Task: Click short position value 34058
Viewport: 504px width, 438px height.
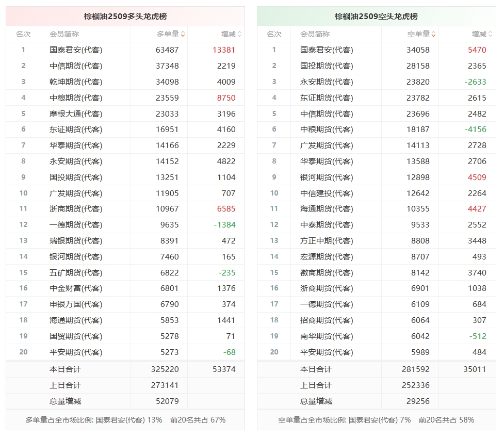Action: tap(418, 50)
